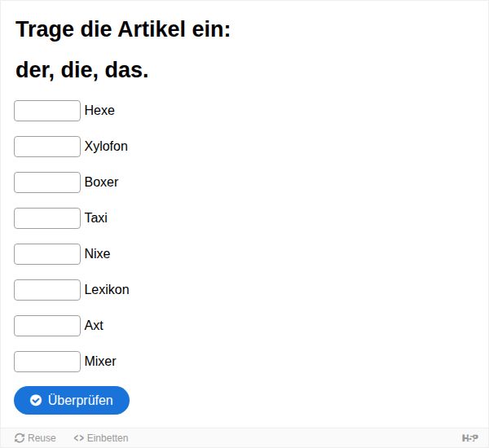Click the word Xylofon label
Viewport: 489px width, 448px height.
(106, 147)
